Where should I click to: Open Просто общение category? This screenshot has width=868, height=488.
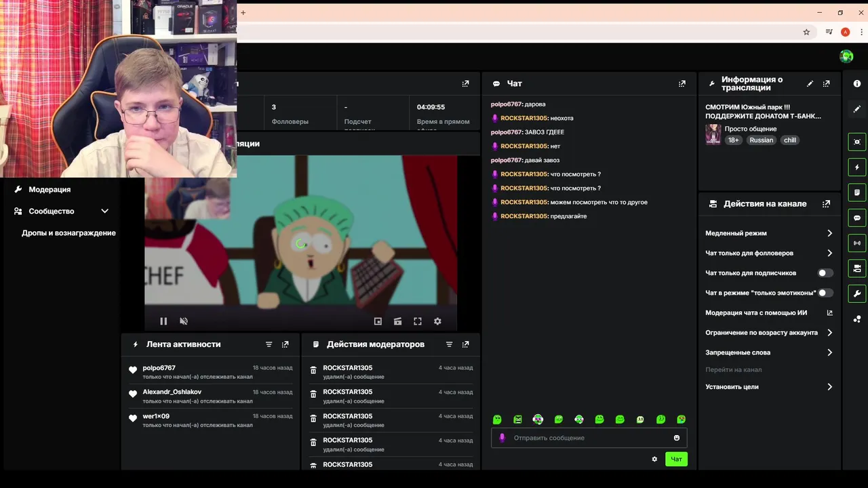751,129
